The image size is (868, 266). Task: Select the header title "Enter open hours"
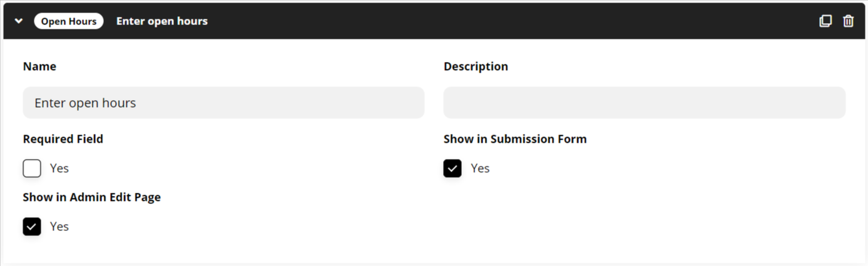pyautogui.click(x=162, y=21)
